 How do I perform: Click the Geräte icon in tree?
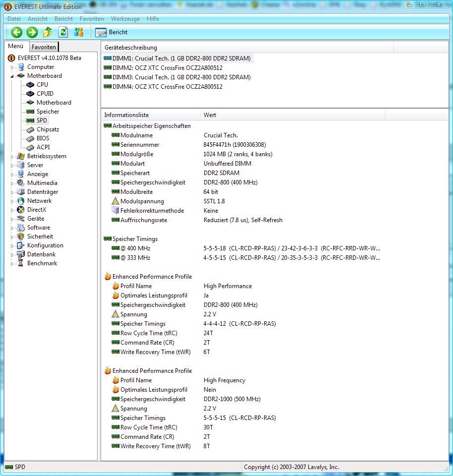pos(21,219)
